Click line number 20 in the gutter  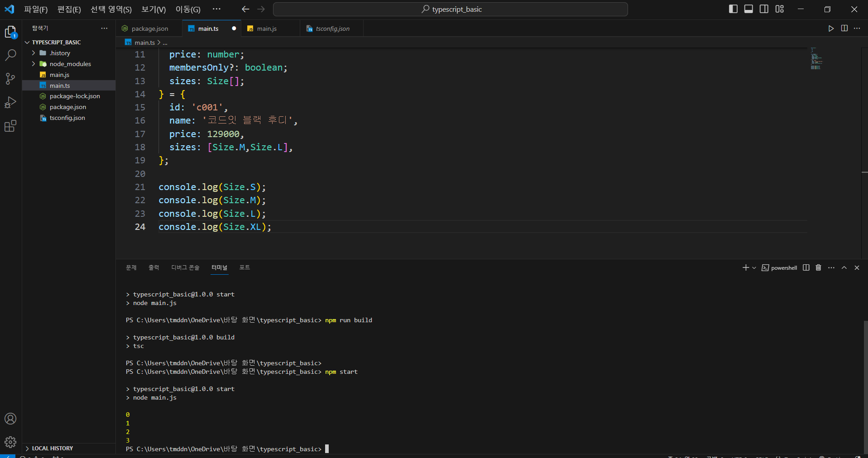[140, 174]
